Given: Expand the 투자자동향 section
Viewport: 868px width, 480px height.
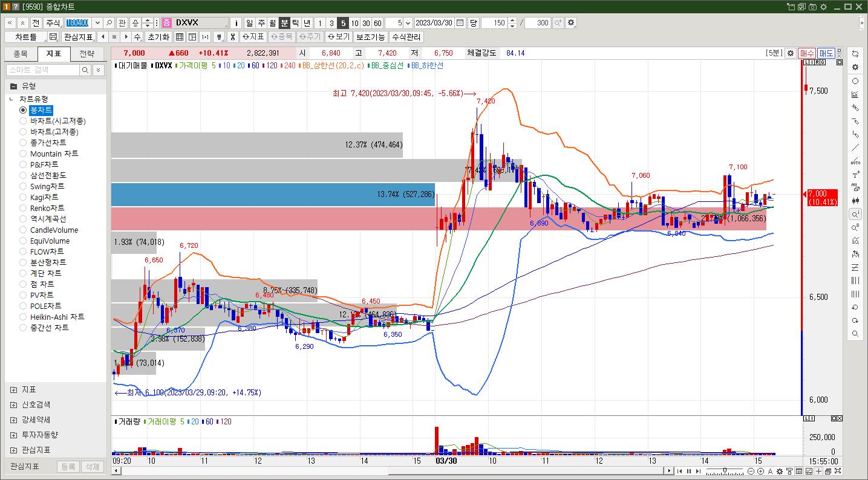Looking at the screenshot, I should click(13, 435).
